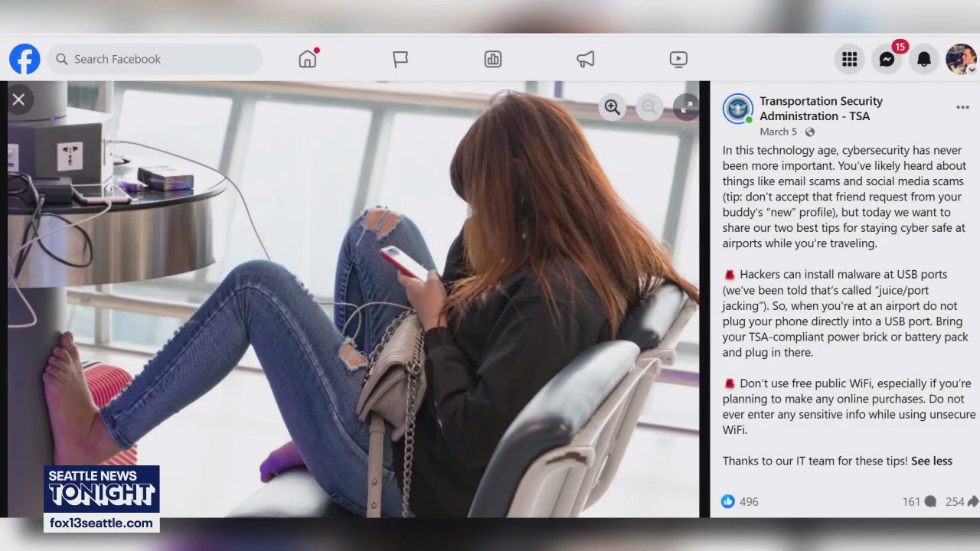Image resolution: width=980 pixels, height=551 pixels.
Task: Collapse the post with See less
Action: tap(931, 461)
